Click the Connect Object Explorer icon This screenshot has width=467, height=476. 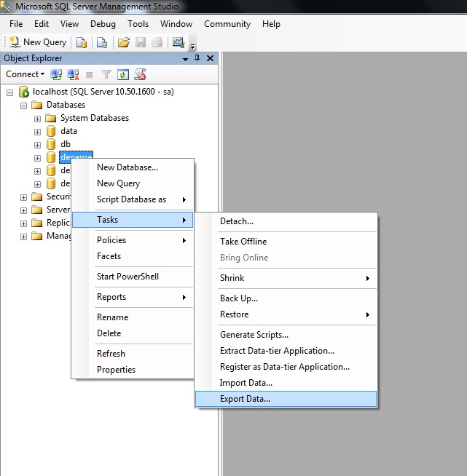(x=56, y=74)
